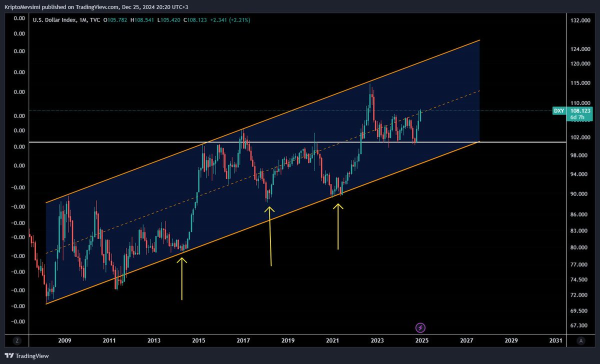Click the 83.000 price scale label
The height and width of the screenshot is (364, 600).
pyautogui.click(x=580, y=231)
